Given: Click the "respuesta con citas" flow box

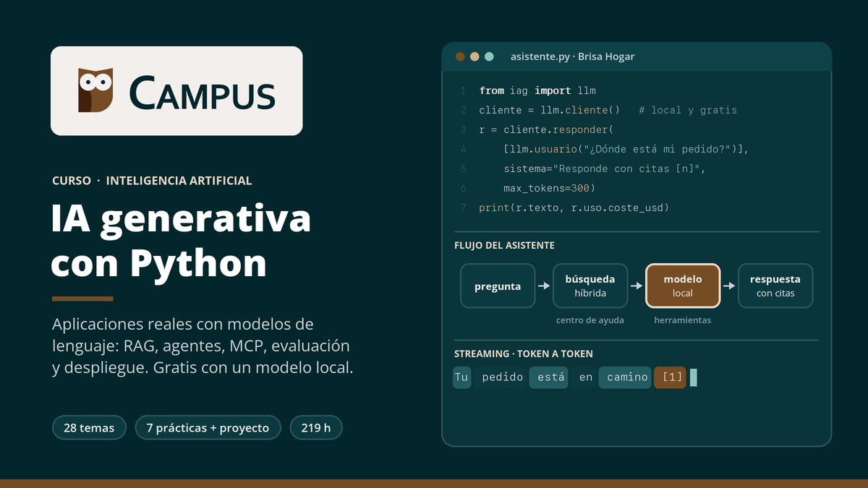Looking at the screenshot, I should [775, 286].
